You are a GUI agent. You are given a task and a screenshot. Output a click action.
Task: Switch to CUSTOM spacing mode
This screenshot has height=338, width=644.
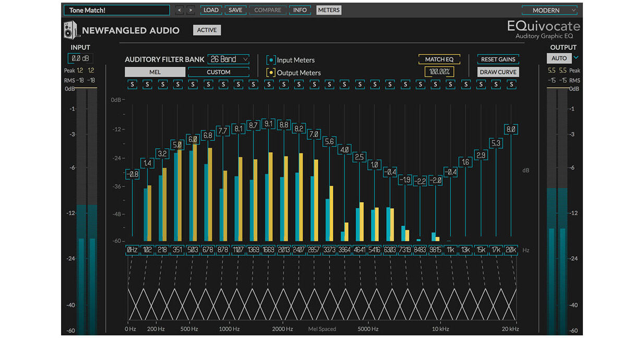tap(219, 72)
